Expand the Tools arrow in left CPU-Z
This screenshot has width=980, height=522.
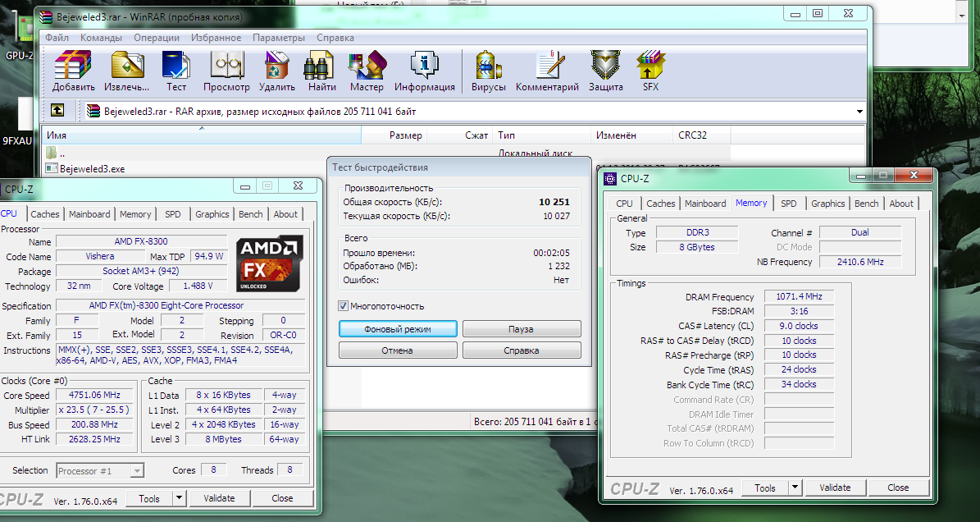[179, 498]
